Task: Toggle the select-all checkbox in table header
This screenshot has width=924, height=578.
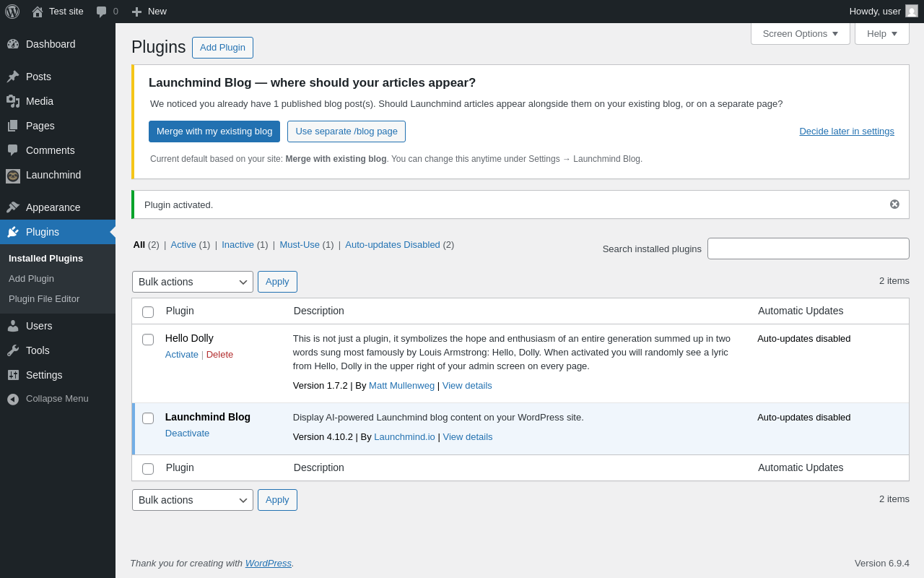Action: pyautogui.click(x=148, y=312)
